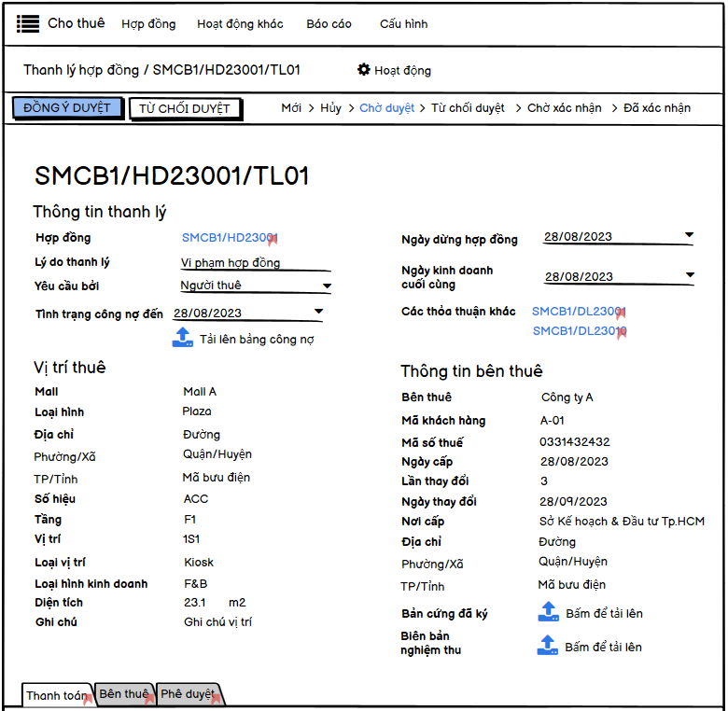Viewport: 728px width, 711px height.
Task: Select the Chờ xác nhận status stage
Action: pos(564,108)
